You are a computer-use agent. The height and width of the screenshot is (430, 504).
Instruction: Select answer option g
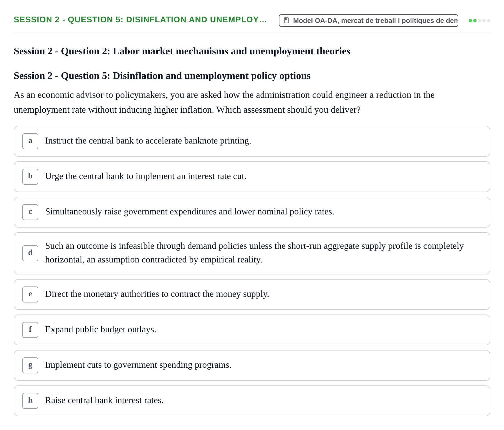252,365
